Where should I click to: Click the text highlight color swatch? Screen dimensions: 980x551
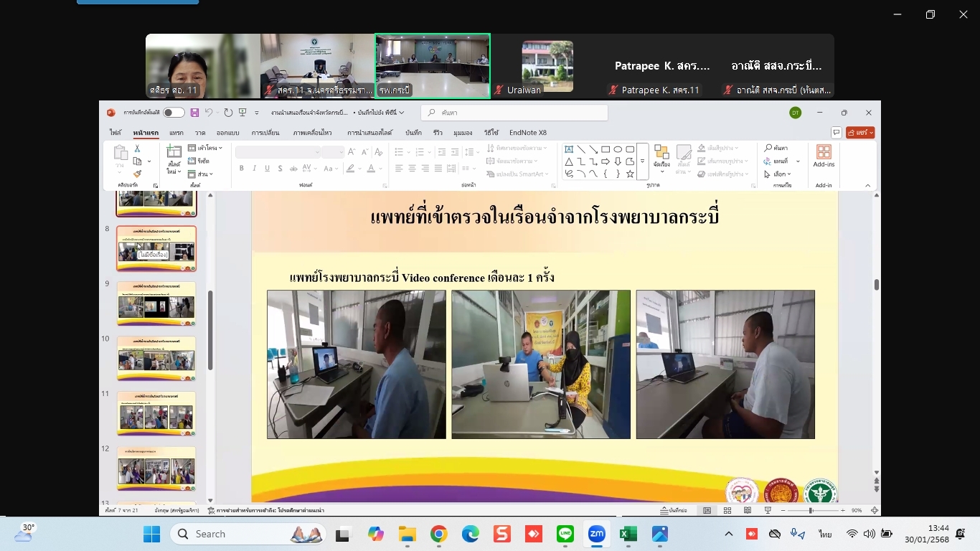point(351,169)
